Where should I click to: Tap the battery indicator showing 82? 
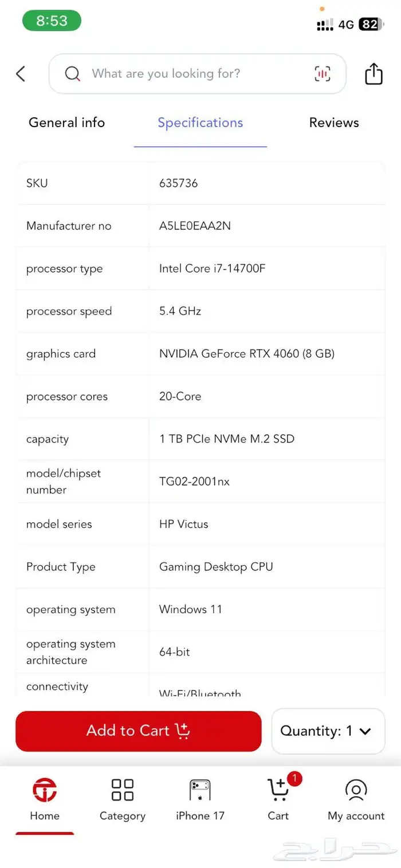point(370,24)
